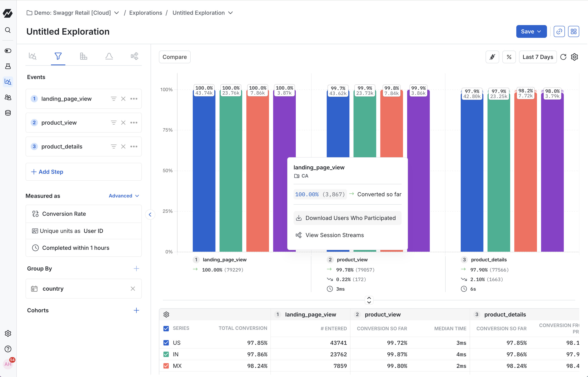This screenshot has height=377, width=588.
Task: Open the users panel icon in sidebar
Action: (x=8, y=97)
